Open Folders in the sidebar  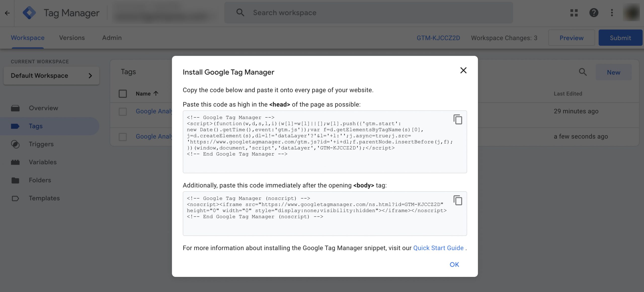tap(40, 180)
